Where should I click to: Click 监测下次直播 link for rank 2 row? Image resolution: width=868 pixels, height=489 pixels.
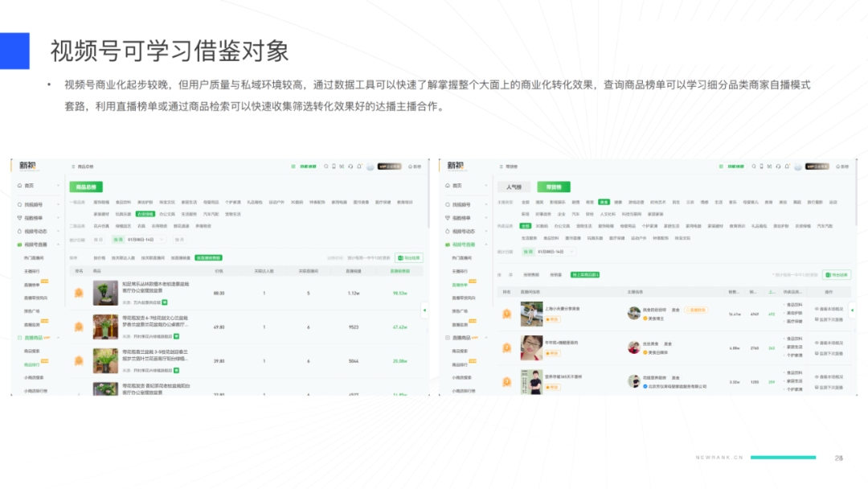pyautogui.click(x=829, y=353)
